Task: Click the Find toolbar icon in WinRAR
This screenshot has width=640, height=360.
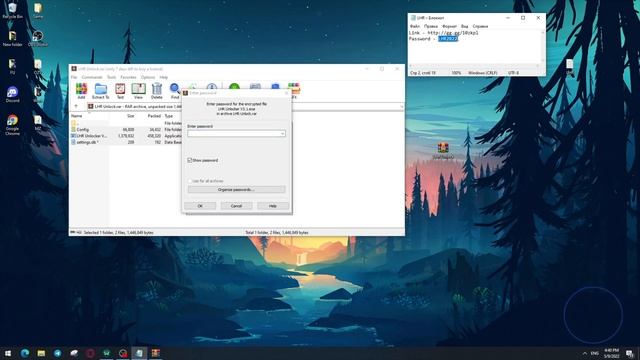Action: [x=175, y=91]
